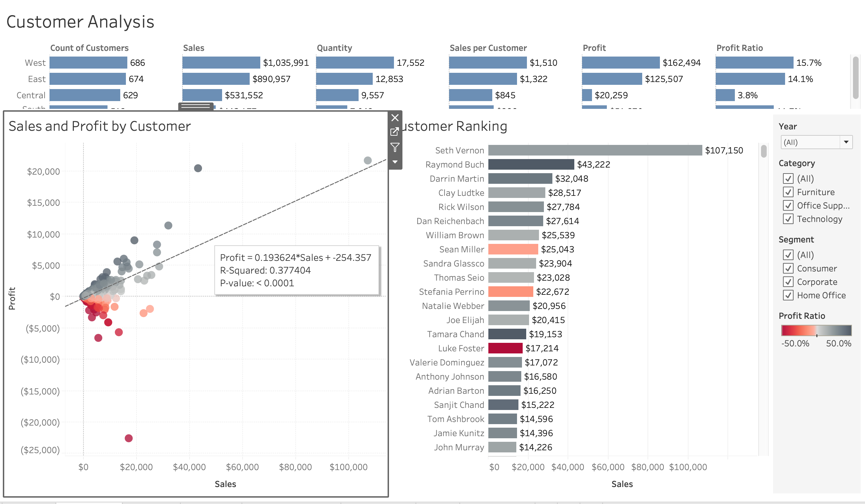This screenshot has height=504, width=865.
Task: Click the East Sales bar
Action: 216,79
